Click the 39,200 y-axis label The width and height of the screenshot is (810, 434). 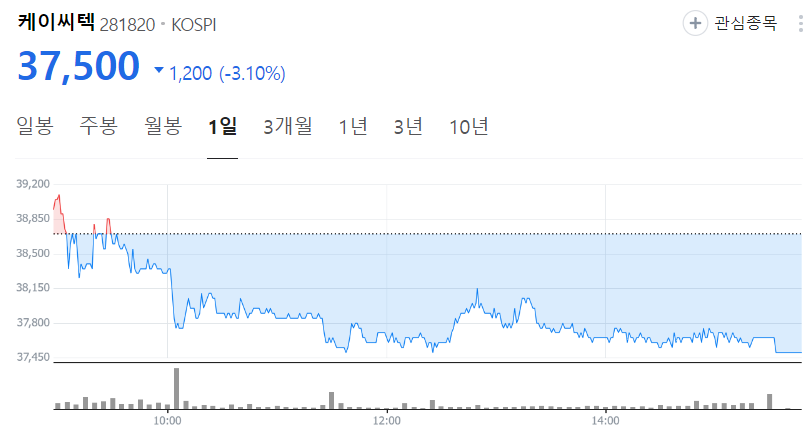[x=33, y=184]
